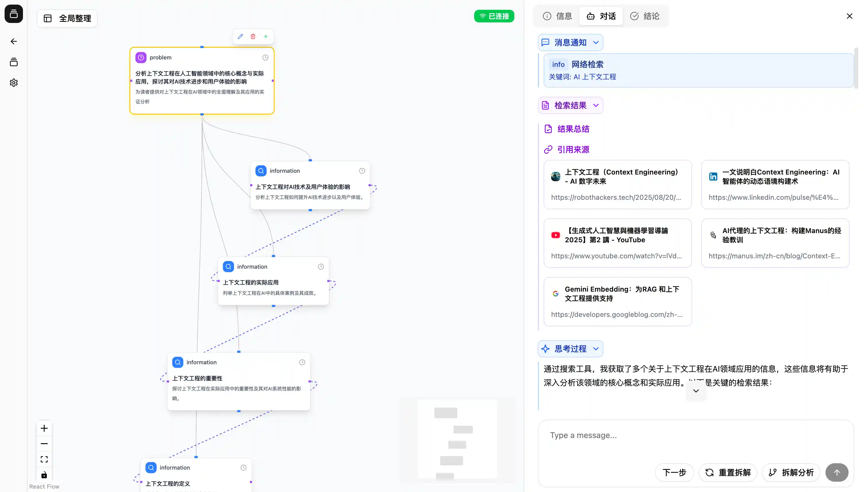
Task: Click the fit view canvas control
Action: coord(44,459)
